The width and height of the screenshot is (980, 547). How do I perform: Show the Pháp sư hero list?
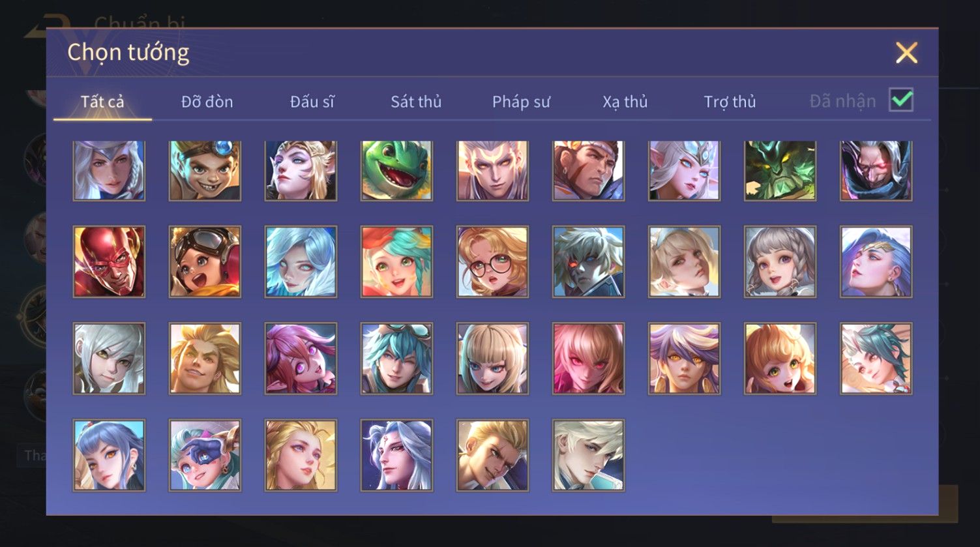coord(521,102)
